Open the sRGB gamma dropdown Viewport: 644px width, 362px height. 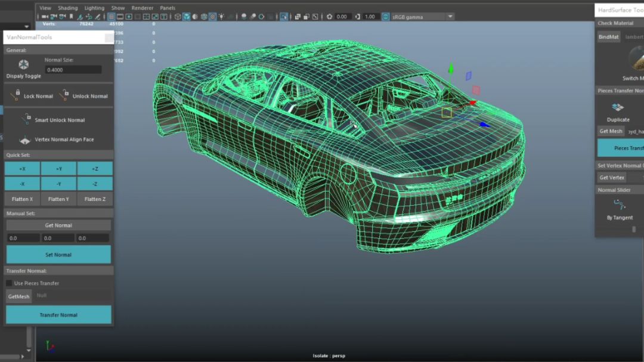coord(450,17)
